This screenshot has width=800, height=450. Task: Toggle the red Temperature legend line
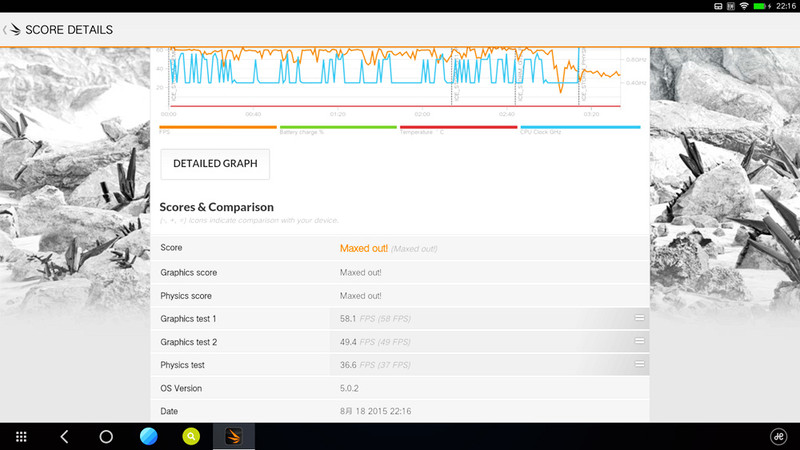tap(458, 127)
